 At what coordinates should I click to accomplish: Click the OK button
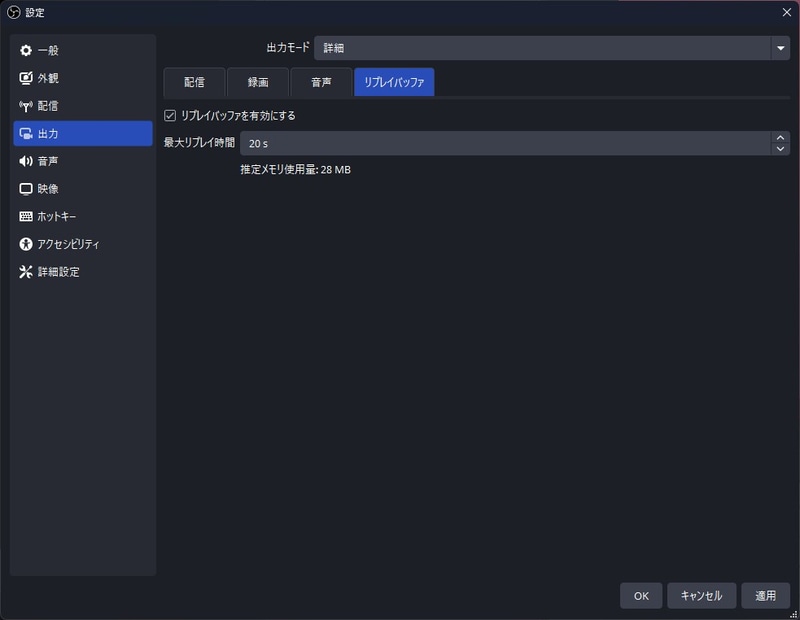pyautogui.click(x=640, y=595)
